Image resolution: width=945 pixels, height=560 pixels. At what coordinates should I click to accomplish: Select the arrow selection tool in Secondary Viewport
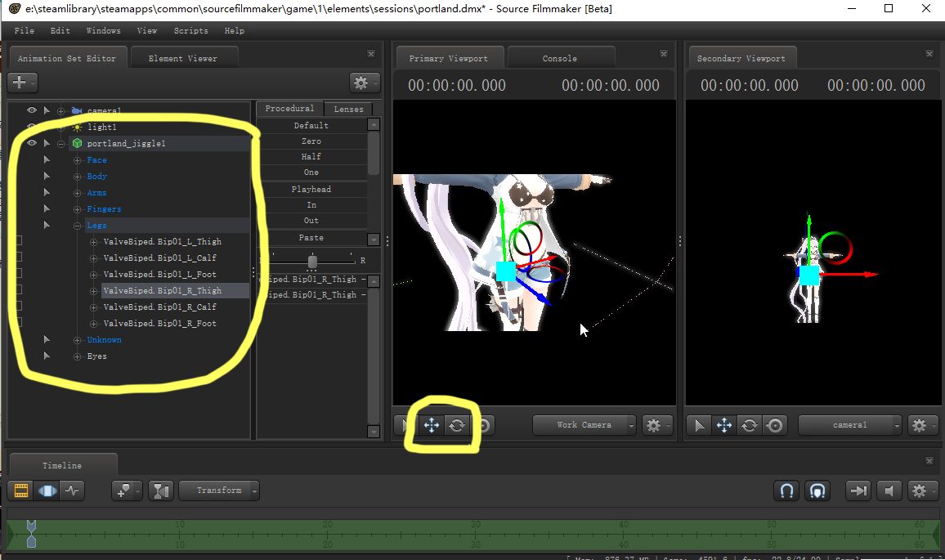[699, 425]
